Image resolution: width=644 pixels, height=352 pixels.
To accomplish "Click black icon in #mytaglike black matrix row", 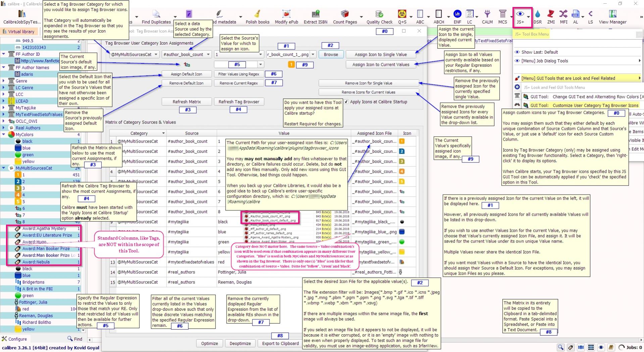I will point(402,222).
